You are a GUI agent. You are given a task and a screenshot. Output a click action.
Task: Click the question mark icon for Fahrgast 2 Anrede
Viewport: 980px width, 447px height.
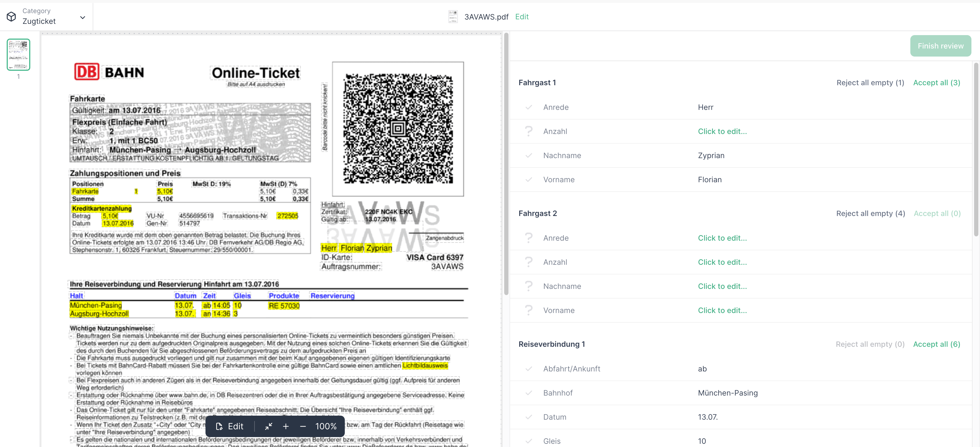pyautogui.click(x=528, y=238)
